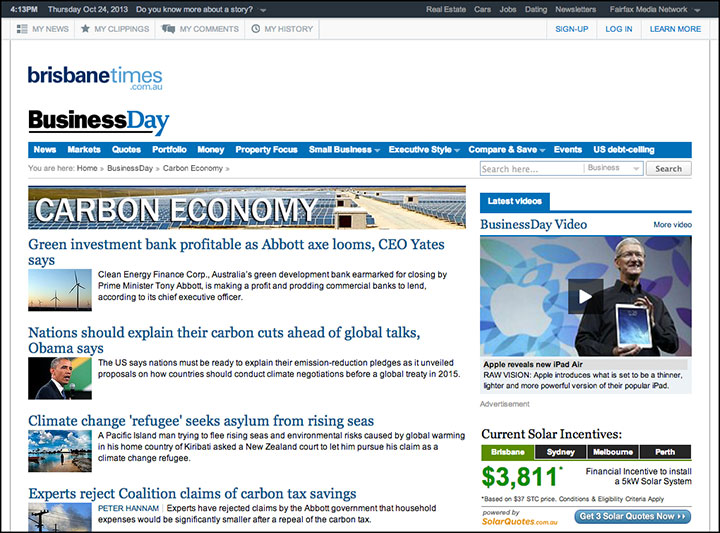Click the Obama article thumbnail

60,378
